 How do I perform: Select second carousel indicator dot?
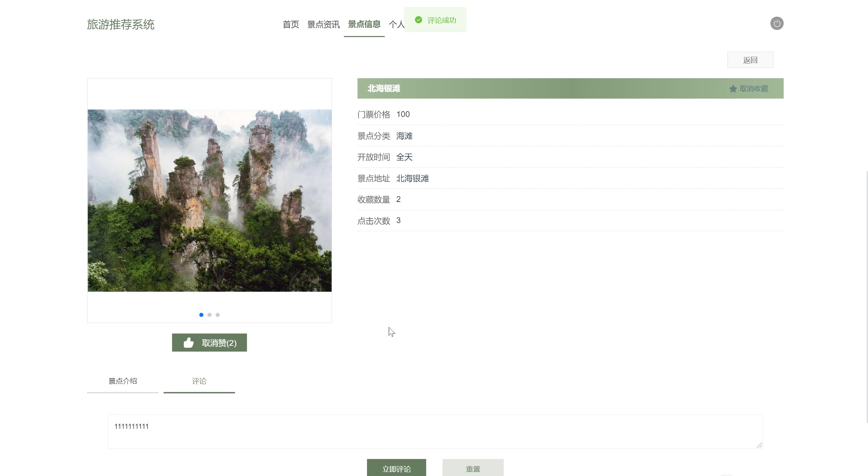(210, 315)
